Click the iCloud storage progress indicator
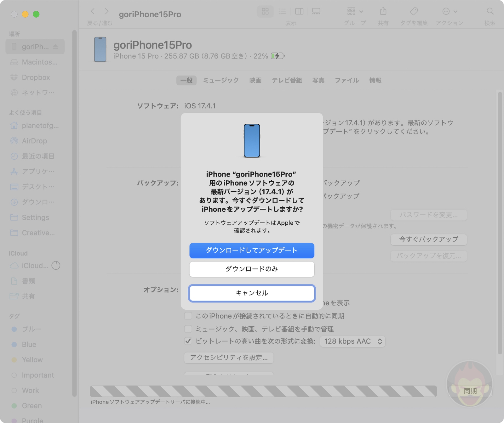The height and width of the screenshot is (423, 504). pyautogui.click(x=56, y=266)
